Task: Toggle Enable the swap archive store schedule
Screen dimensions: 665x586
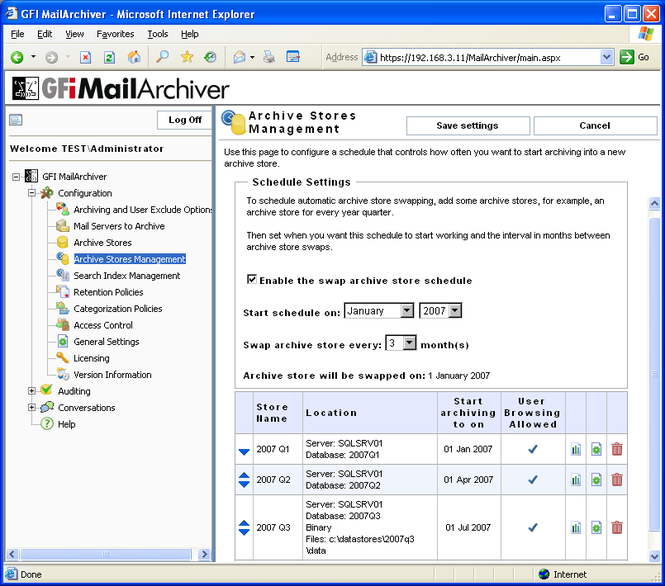Action: [x=252, y=279]
